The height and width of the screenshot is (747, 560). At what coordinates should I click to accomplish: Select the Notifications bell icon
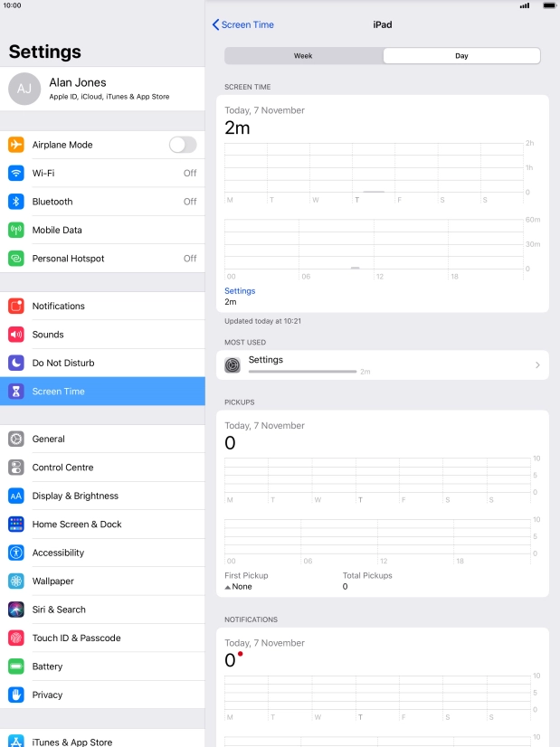(16, 306)
